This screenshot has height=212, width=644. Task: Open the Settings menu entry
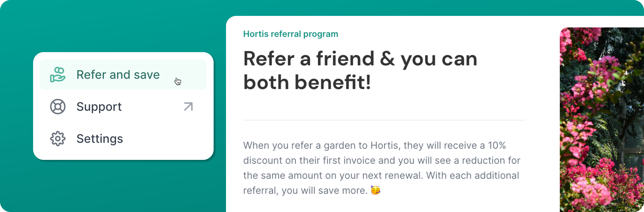click(123, 139)
